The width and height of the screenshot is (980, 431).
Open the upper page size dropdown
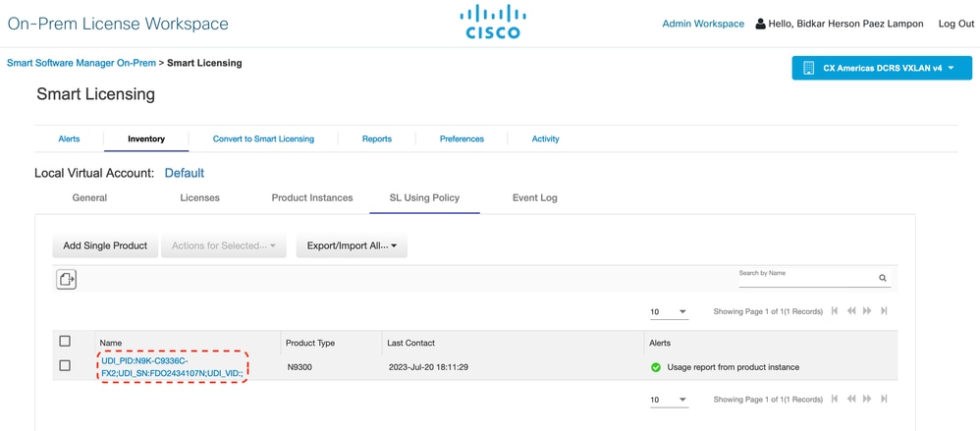[669, 311]
